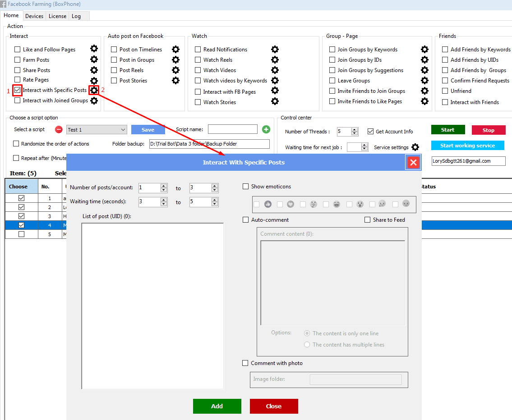Open settings gear for Like and Follow Pages

pos(94,49)
